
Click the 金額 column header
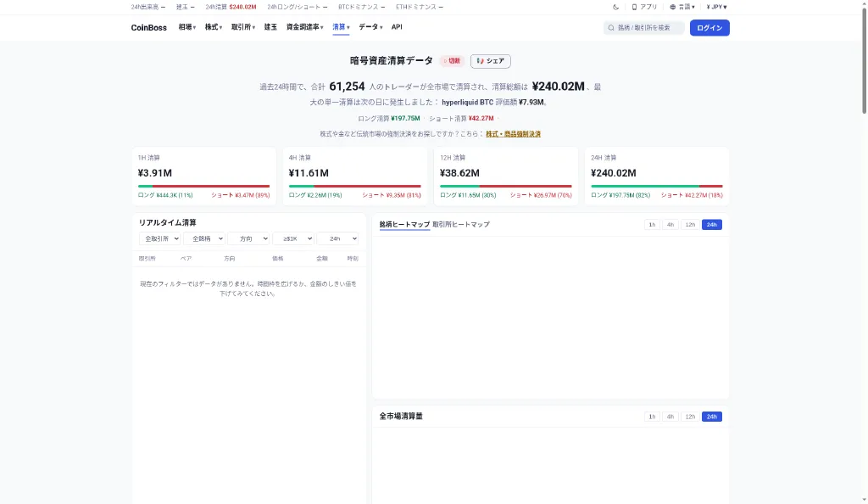click(321, 259)
